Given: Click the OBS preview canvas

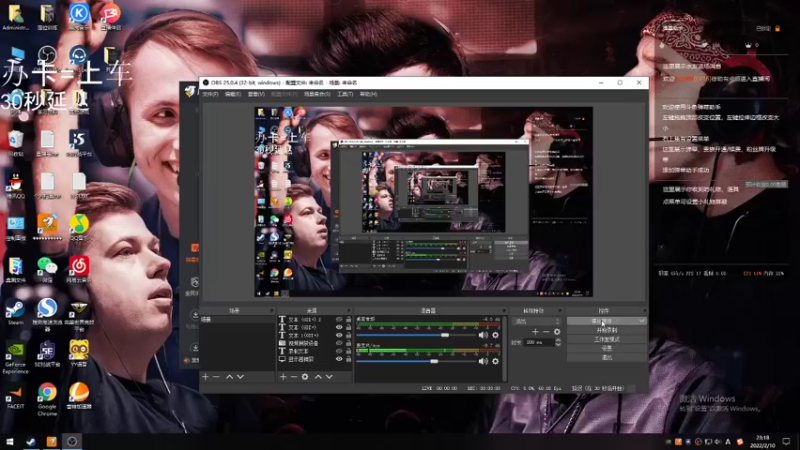Looking at the screenshot, I should [x=423, y=202].
